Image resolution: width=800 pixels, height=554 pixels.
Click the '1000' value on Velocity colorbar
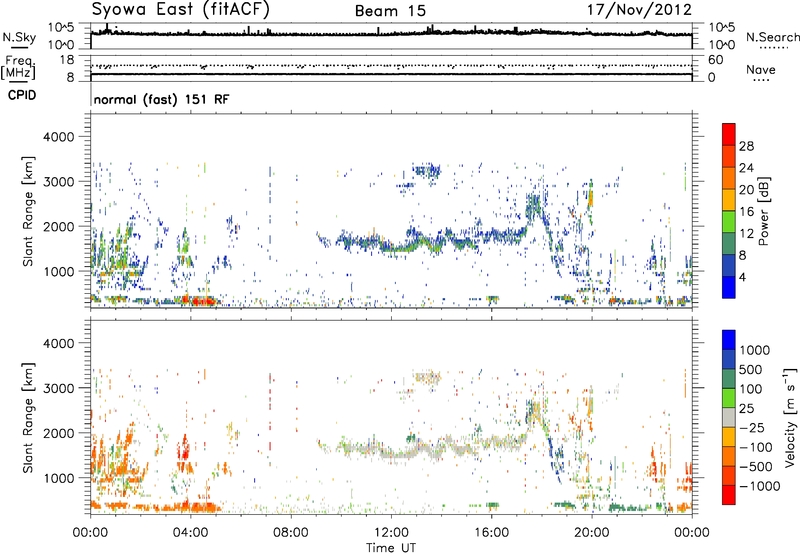pyautogui.click(x=754, y=350)
